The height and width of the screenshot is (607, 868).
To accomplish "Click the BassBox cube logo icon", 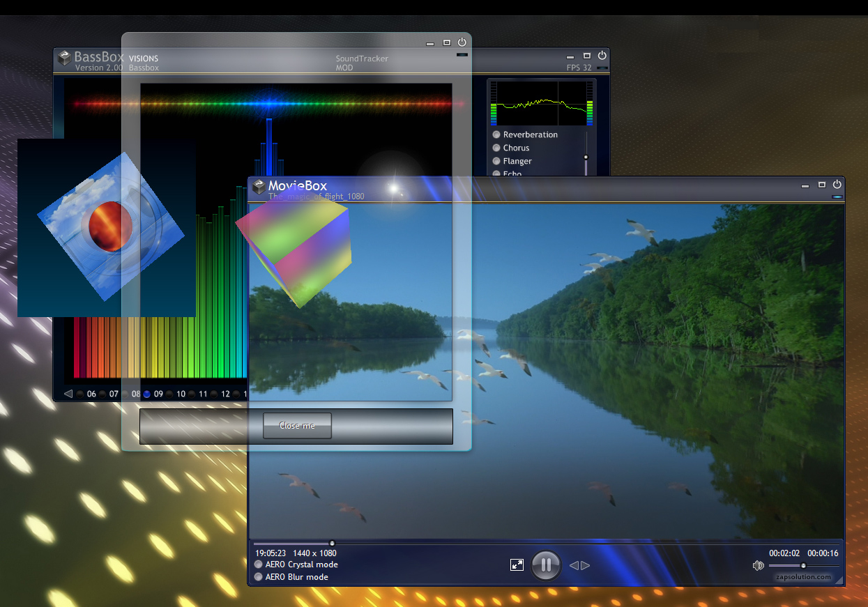I will (65, 58).
